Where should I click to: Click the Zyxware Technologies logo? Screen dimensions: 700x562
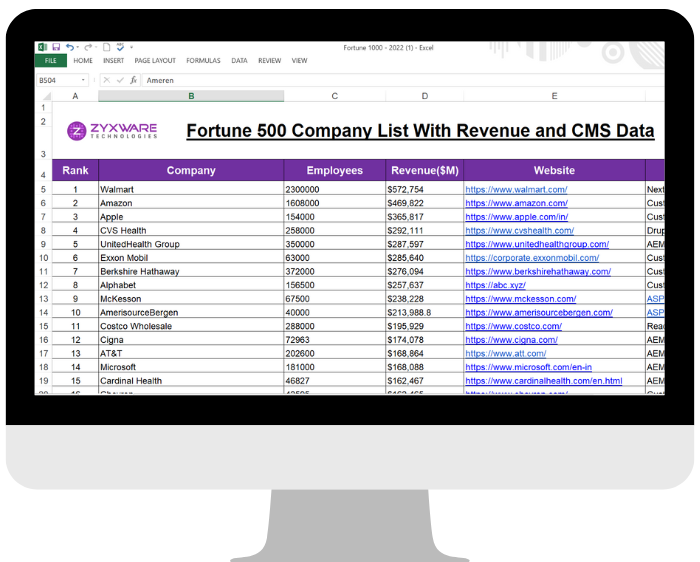coord(112,131)
